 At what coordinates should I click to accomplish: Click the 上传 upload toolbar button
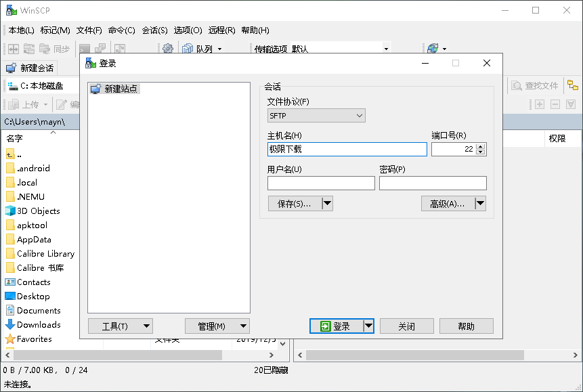(24, 104)
